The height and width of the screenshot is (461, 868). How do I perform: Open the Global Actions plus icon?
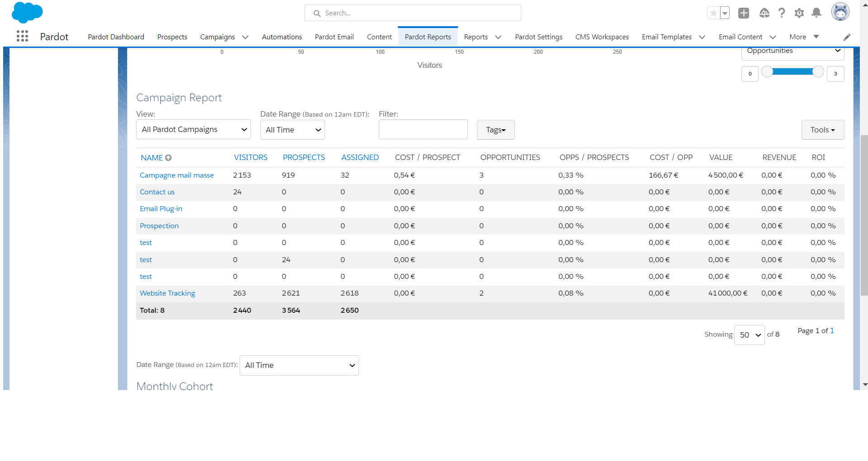click(x=744, y=13)
